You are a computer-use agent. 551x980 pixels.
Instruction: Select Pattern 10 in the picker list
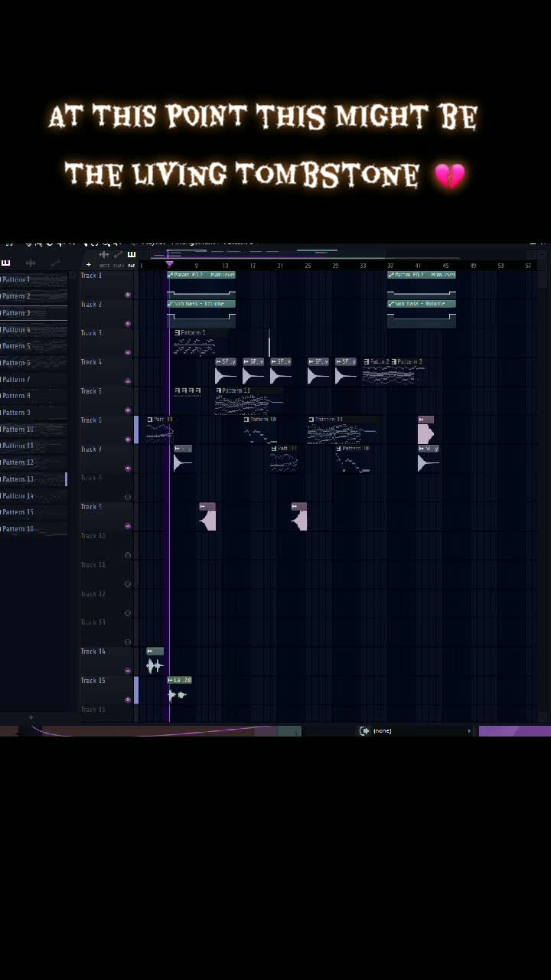tap(34, 430)
